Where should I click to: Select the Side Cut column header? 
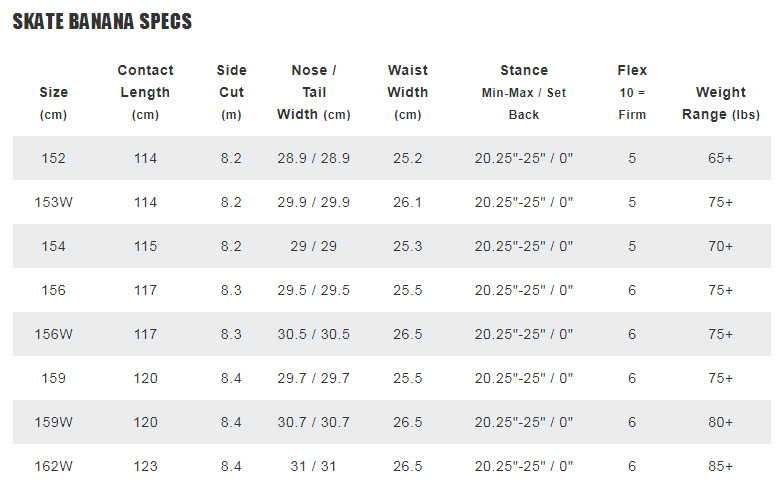(x=231, y=92)
